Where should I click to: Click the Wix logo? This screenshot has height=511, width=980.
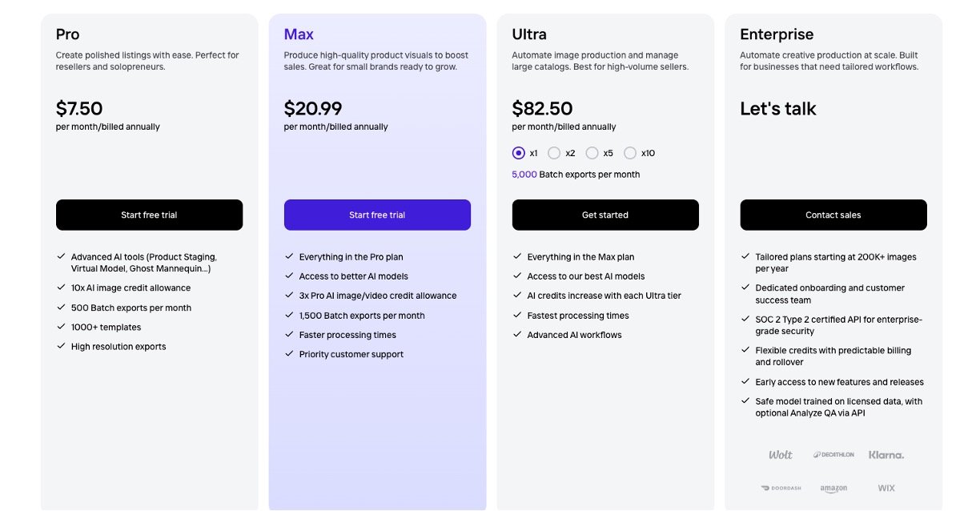[886, 489]
